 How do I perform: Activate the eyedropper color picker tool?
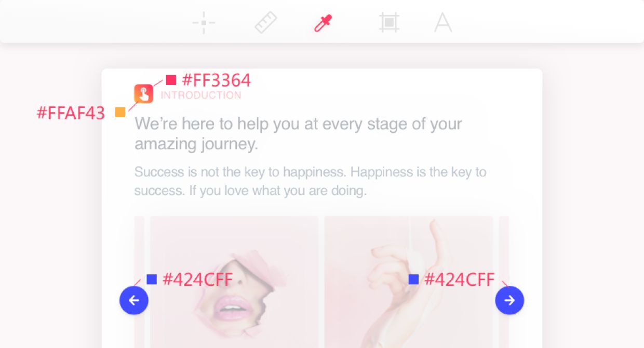click(323, 23)
